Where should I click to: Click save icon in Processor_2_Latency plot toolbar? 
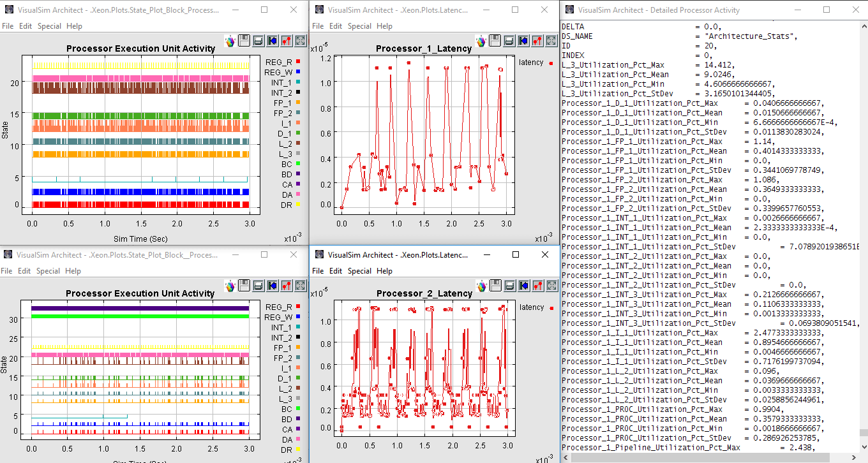[x=495, y=286]
